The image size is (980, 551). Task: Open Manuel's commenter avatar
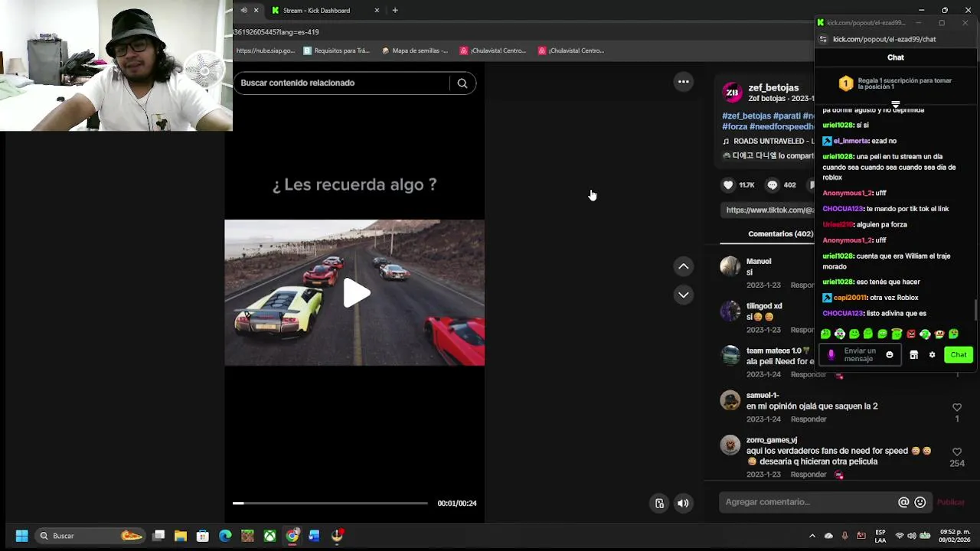coord(730,266)
